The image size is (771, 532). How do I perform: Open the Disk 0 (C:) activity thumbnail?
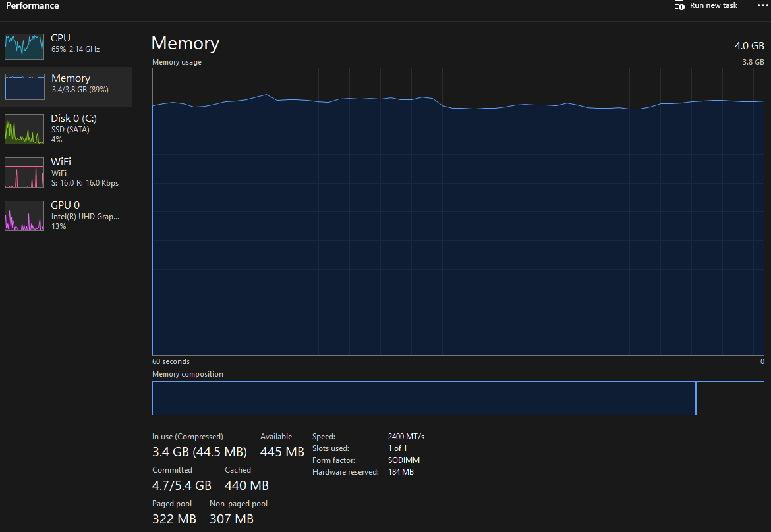pos(24,128)
